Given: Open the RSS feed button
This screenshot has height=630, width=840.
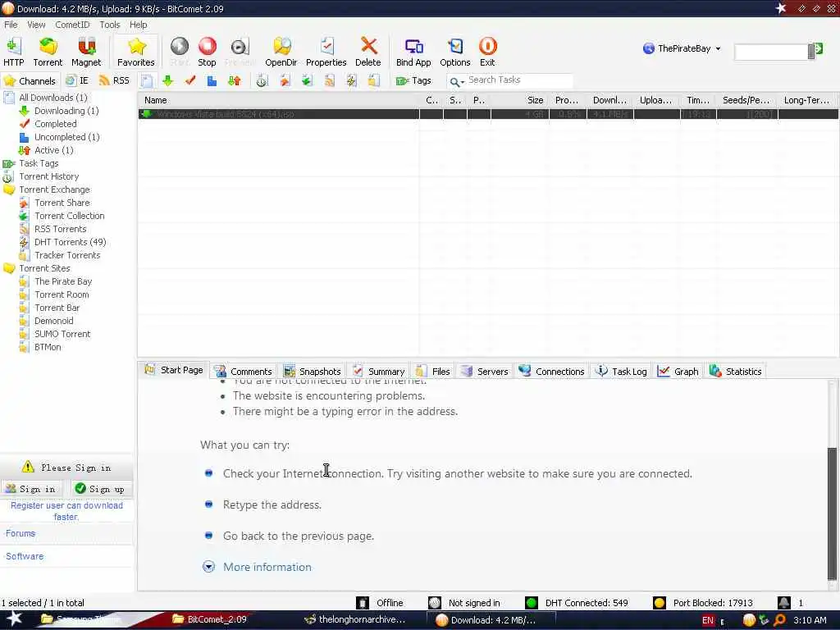Looking at the screenshot, I should (x=114, y=81).
